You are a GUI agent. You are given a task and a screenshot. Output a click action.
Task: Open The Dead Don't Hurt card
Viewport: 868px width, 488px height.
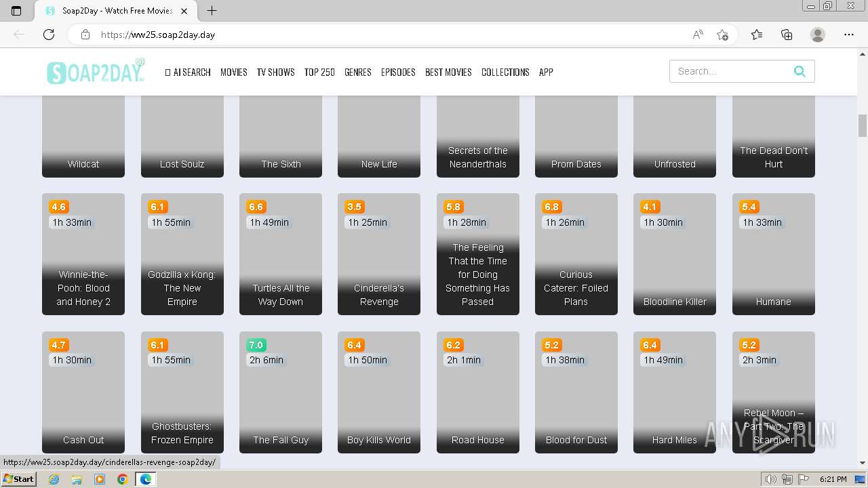(774, 136)
